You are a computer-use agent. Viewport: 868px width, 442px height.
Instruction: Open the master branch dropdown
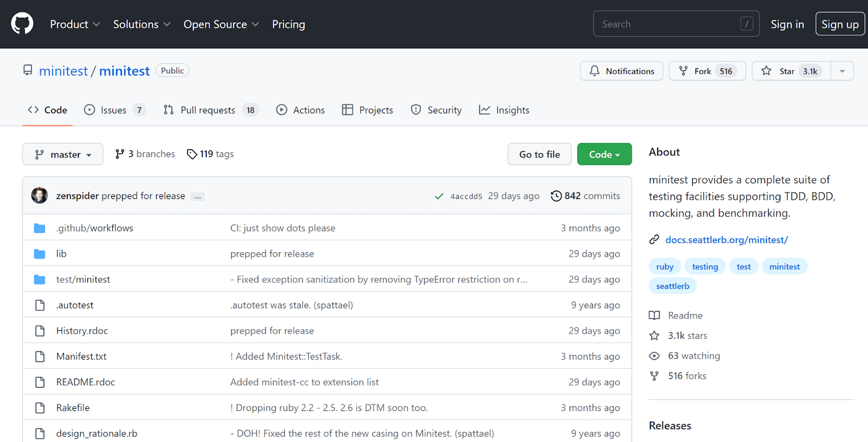pos(62,155)
